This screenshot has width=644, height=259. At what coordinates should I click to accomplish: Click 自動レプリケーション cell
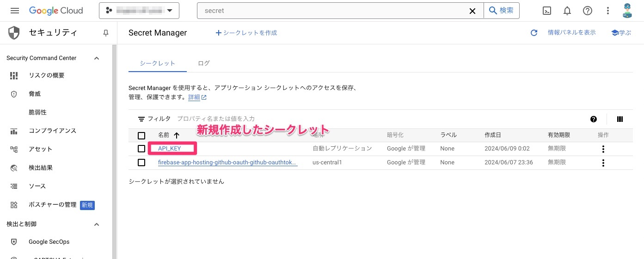click(x=342, y=149)
